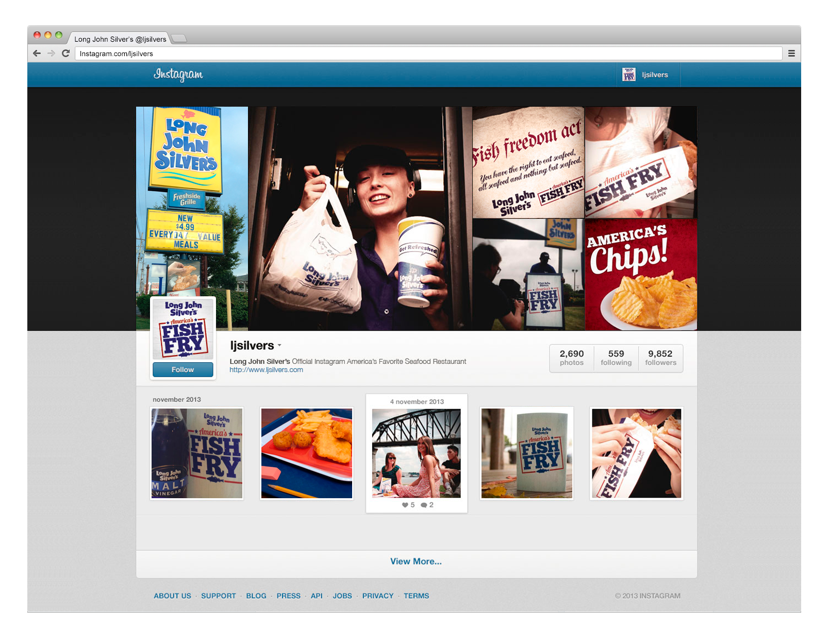The image size is (829, 644).
Task: Click the profile bio description text
Action: click(348, 362)
